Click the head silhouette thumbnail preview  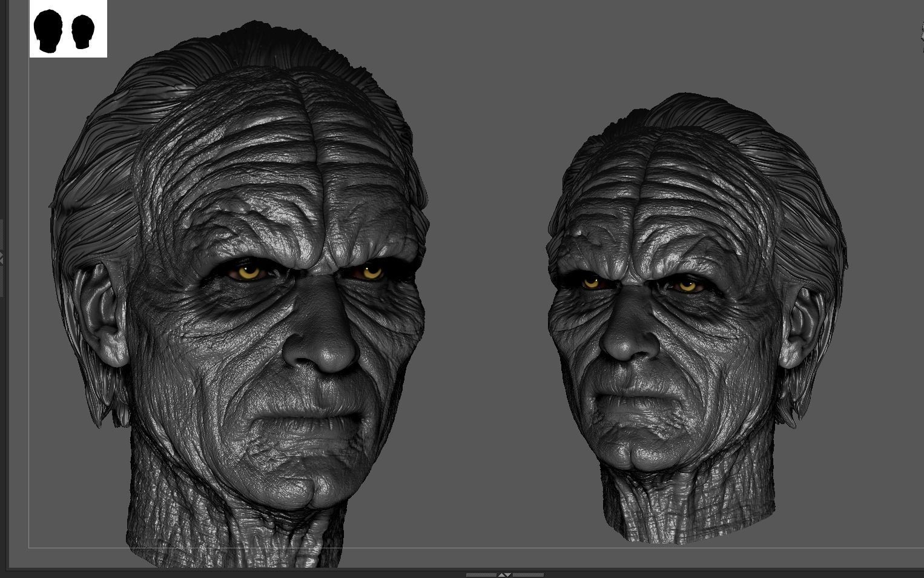click(x=68, y=28)
